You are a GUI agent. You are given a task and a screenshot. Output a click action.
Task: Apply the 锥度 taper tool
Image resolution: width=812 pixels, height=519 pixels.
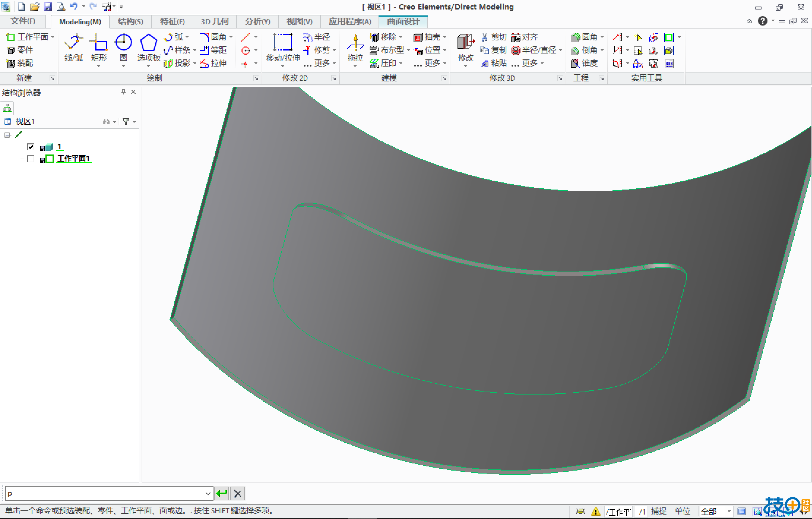[x=584, y=63]
